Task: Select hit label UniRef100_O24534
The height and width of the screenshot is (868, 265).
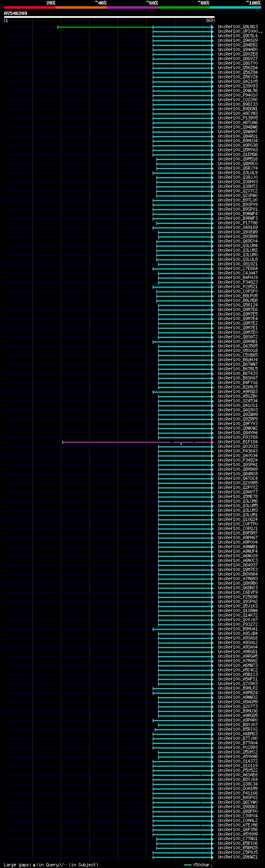Action: (x=238, y=401)
